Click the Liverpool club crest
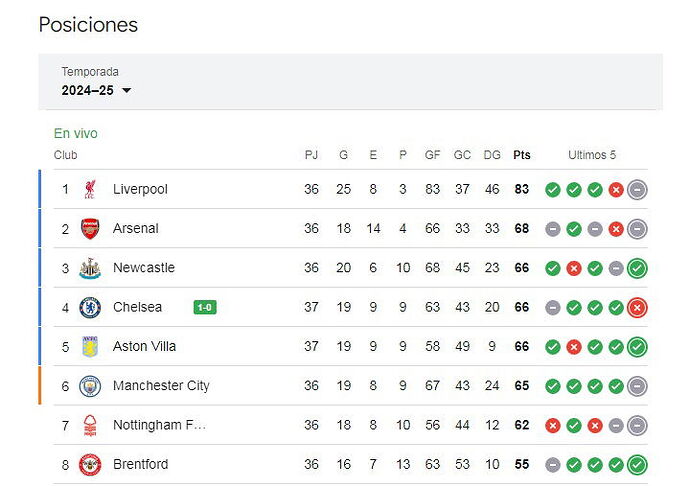The width and height of the screenshot is (690, 486). (90, 189)
